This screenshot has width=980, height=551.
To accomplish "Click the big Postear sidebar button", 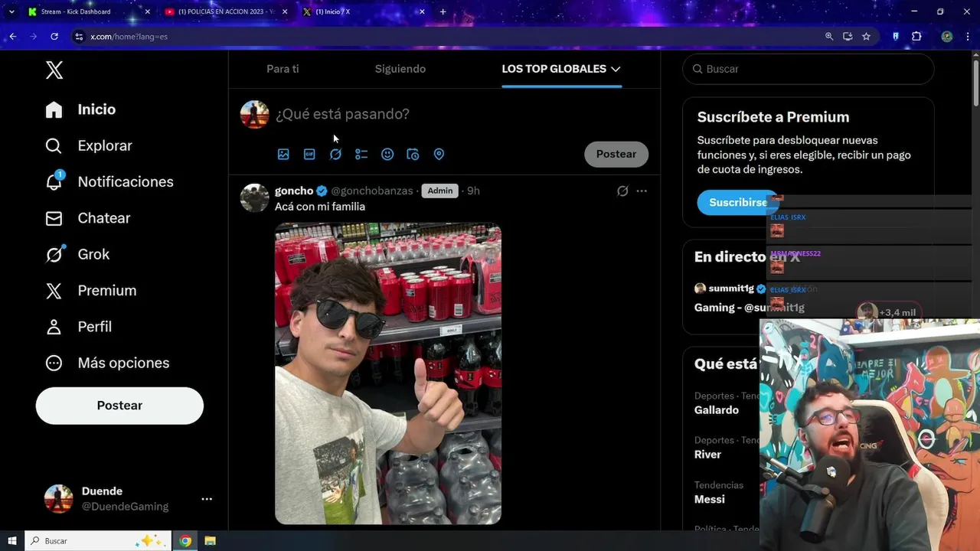I will (x=119, y=406).
